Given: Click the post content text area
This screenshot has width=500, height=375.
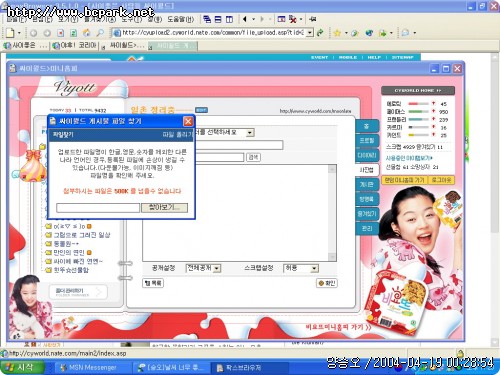Looking at the screenshot, I should tap(235, 213).
